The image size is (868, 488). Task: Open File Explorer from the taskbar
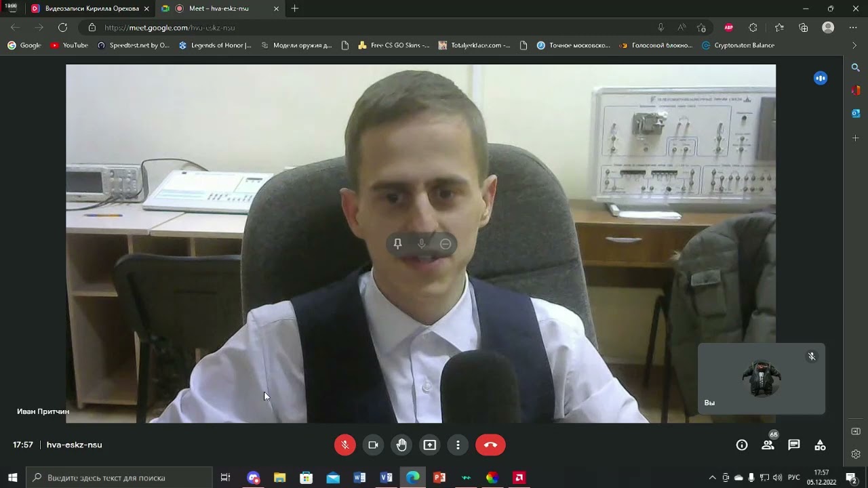pyautogui.click(x=279, y=478)
